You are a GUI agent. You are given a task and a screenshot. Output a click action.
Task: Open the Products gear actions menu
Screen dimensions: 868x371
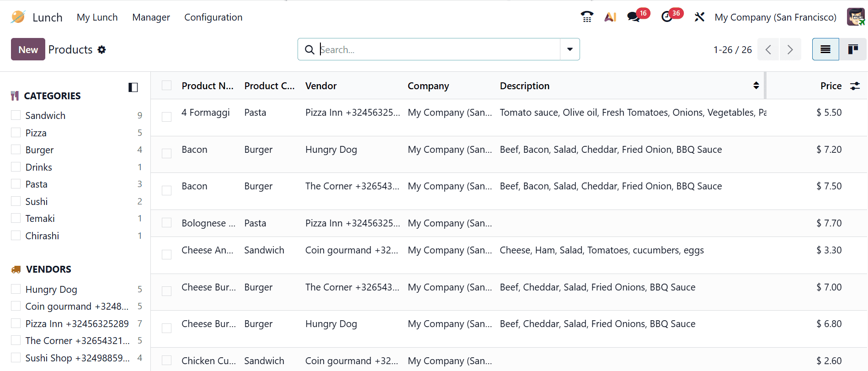click(x=101, y=49)
